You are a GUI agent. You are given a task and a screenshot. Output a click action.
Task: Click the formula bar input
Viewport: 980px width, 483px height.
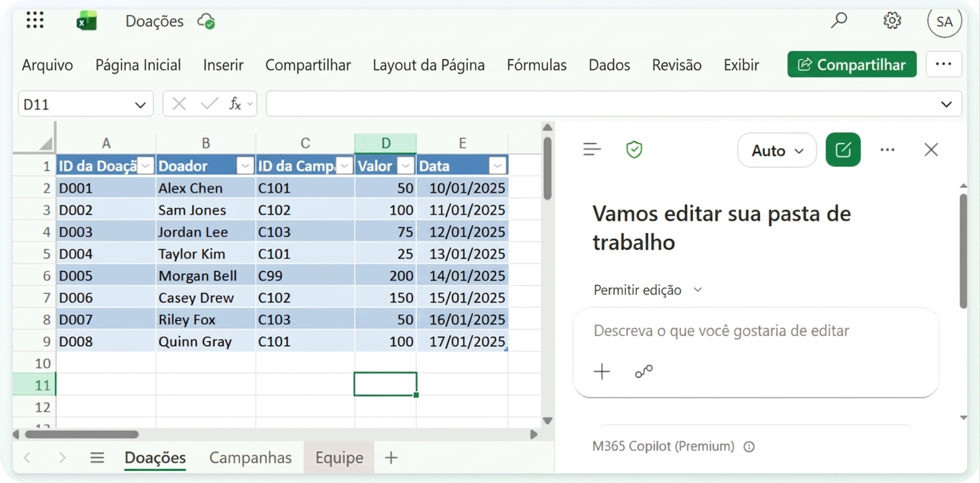pos(600,104)
